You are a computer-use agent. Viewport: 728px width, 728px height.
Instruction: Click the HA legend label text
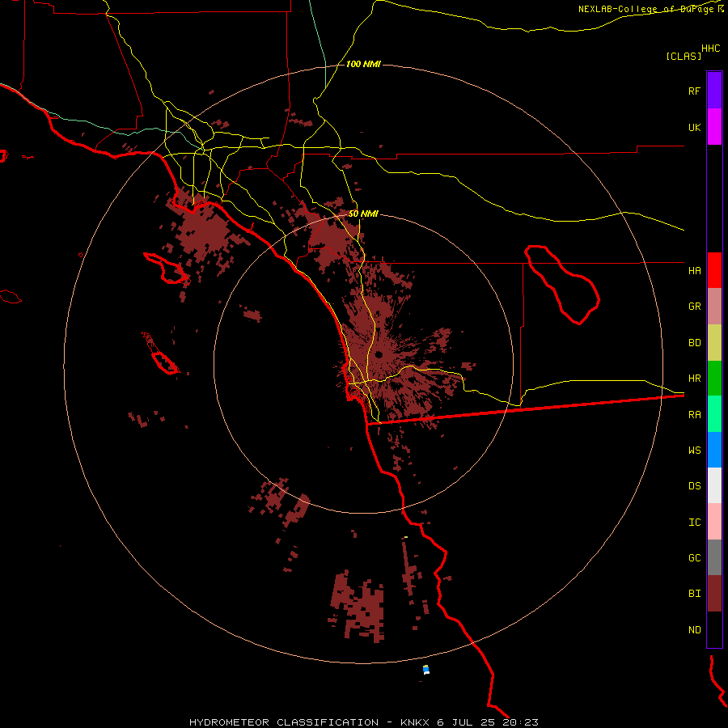tap(694, 271)
